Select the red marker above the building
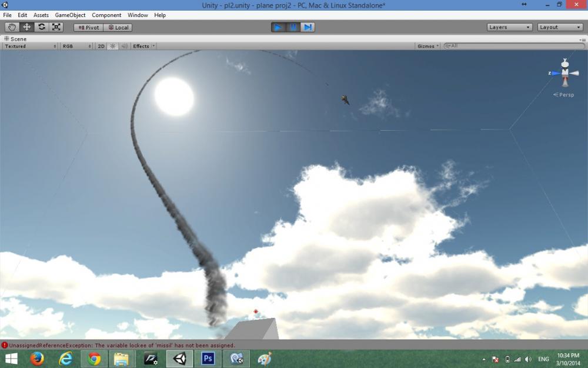The width and height of the screenshot is (588, 368). 256,311
